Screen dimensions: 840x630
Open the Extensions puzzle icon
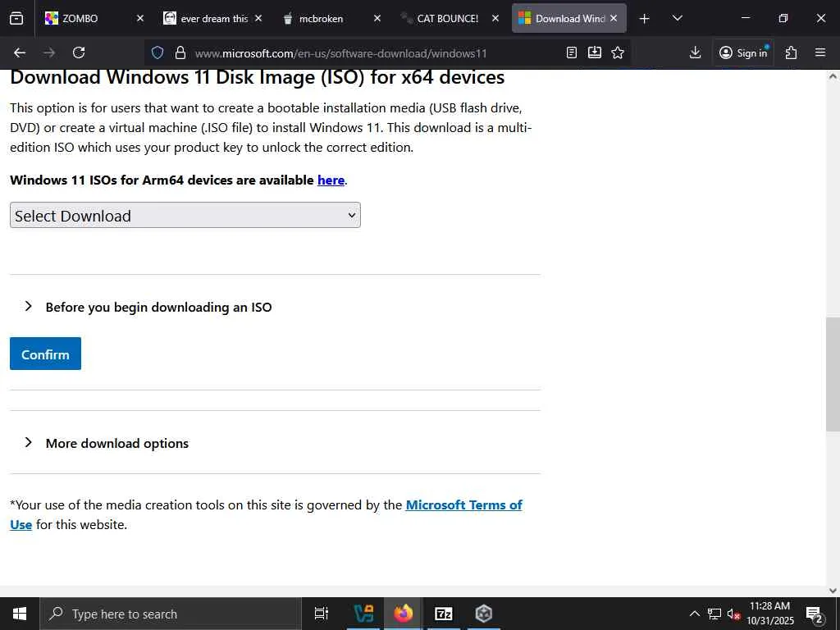click(791, 52)
